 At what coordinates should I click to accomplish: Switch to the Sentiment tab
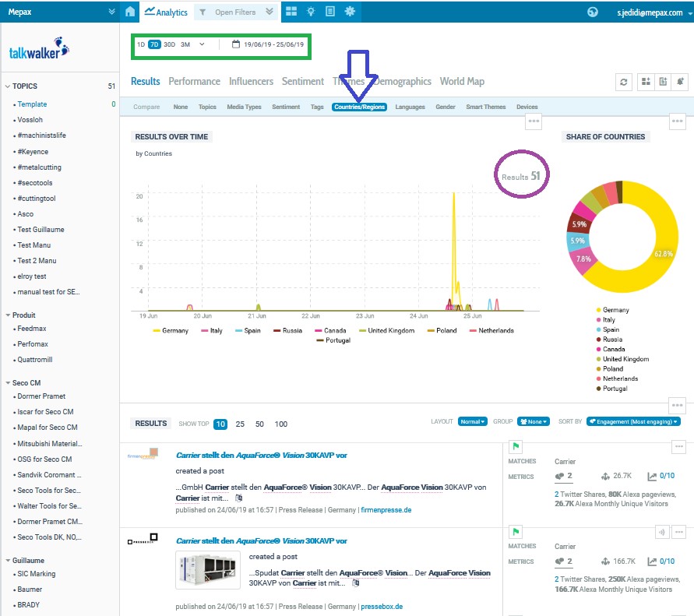click(303, 81)
